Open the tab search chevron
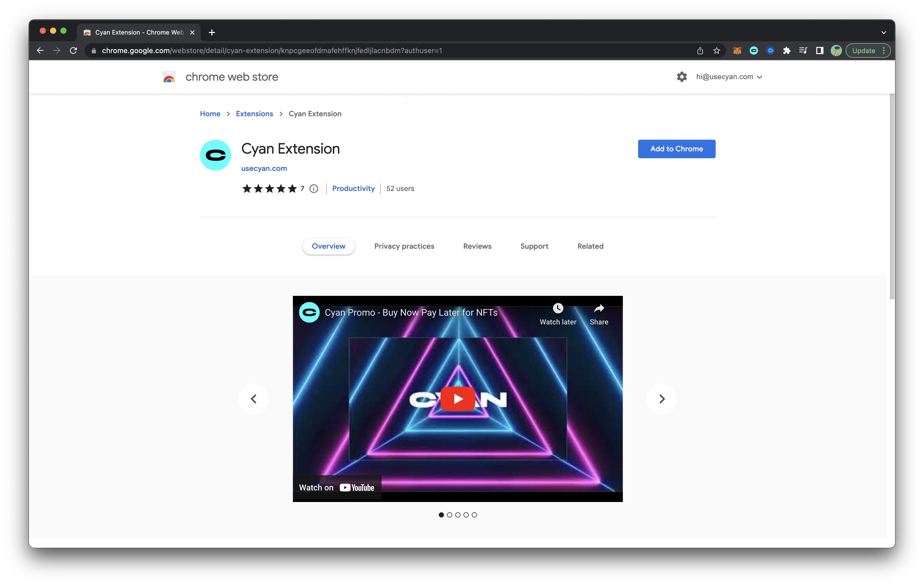Screen dimensions: 924x586 tap(883, 32)
